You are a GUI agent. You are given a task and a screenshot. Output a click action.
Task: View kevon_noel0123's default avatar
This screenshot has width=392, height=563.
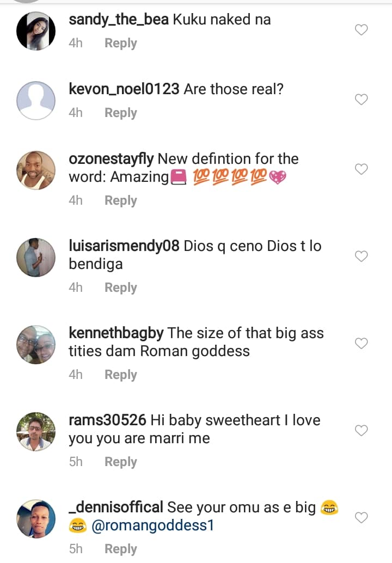click(36, 100)
